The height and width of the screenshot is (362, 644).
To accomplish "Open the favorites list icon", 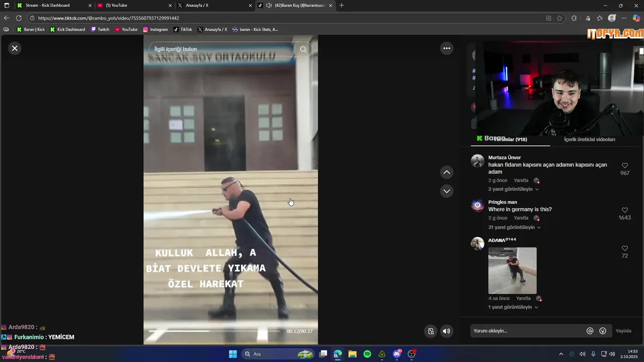I will tap(600, 18).
